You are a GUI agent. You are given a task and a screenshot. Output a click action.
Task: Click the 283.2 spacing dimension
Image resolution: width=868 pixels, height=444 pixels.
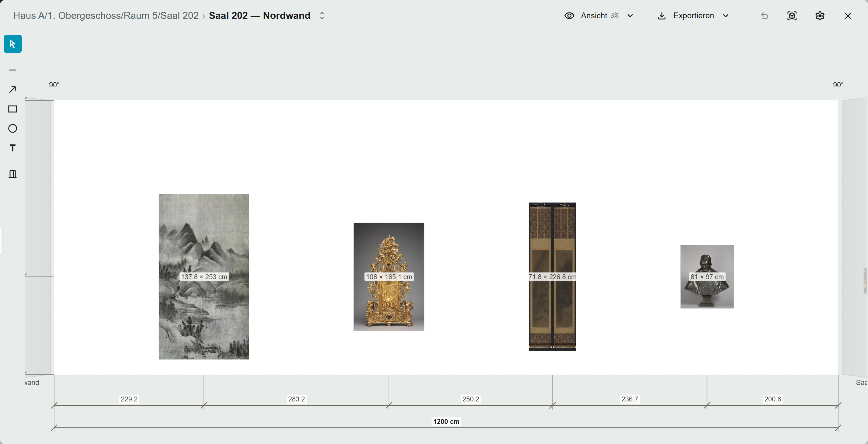click(297, 399)
